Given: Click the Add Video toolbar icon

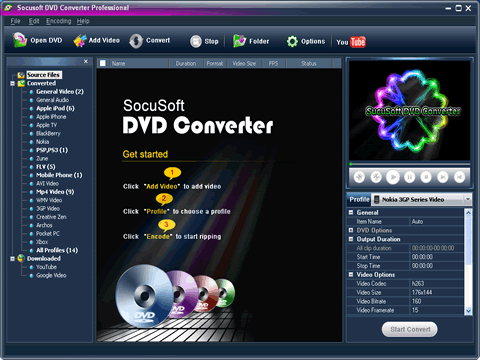Looking at the screenshot, I should click(x=80, y=41).
